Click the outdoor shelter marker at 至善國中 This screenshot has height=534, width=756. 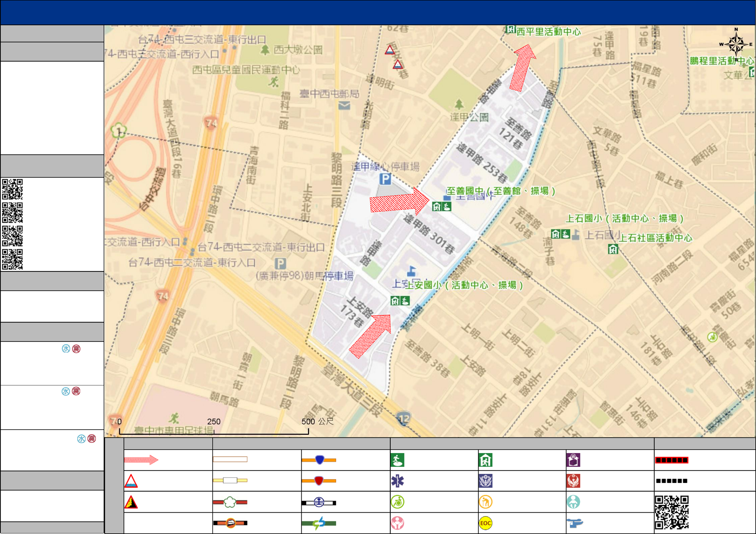click(446, 207)
